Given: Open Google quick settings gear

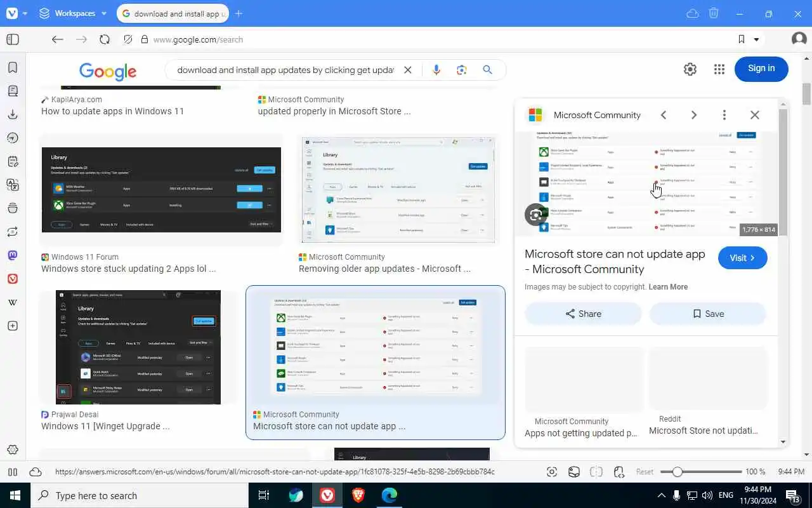Looking at the screenshot, I should [x=690, y=70].
